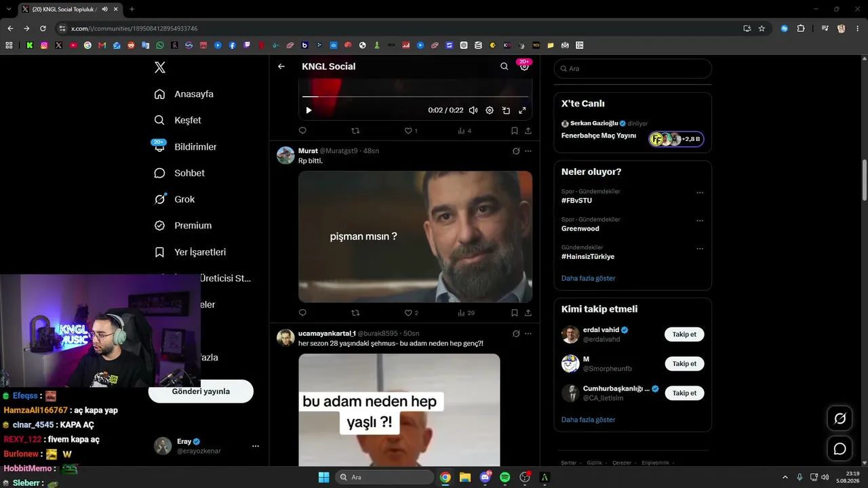Repost Murat's 'Rp bitti.' post
This screenshot has width=868, height=488.
point(355,313)
